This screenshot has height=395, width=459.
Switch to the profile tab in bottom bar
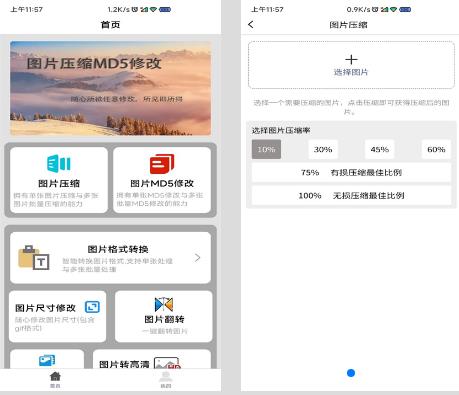pyautogui.click(x=166, y=379)
